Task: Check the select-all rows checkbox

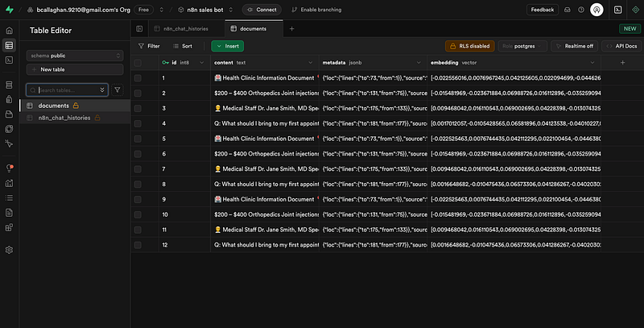Action: tap(138, 62)
